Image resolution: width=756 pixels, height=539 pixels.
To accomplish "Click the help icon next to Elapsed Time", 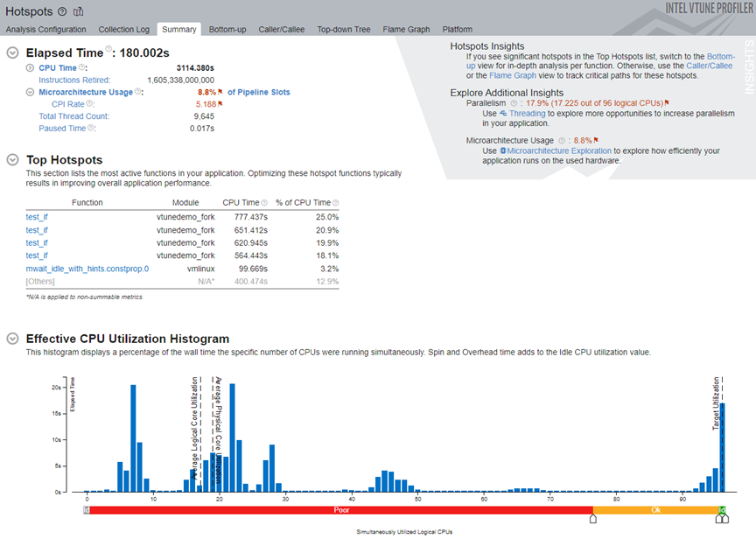I will [x=108, y=51].
